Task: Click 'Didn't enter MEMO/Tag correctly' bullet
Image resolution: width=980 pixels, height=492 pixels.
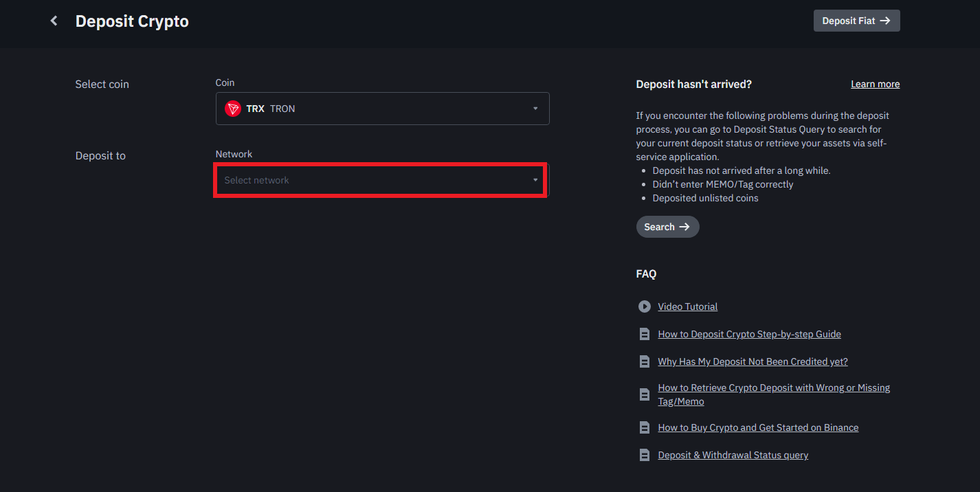Action: [722, 184]
